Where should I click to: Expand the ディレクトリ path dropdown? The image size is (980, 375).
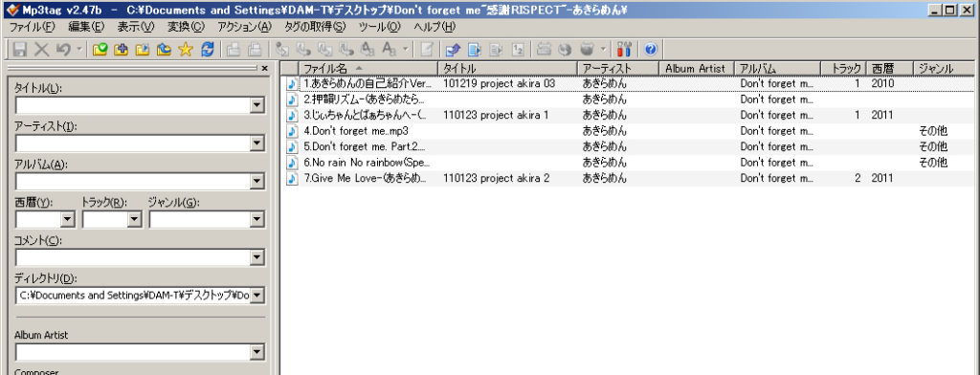(256, 296)
